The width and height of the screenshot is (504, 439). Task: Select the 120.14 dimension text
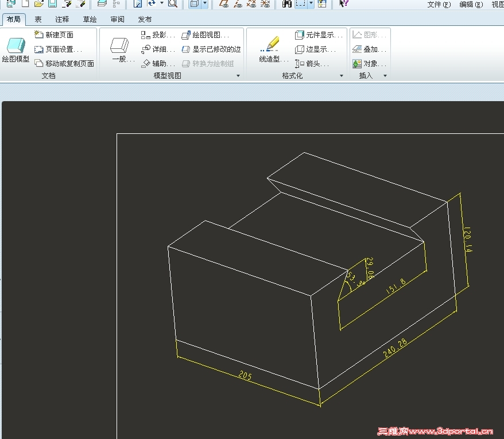tap(468, 240)
